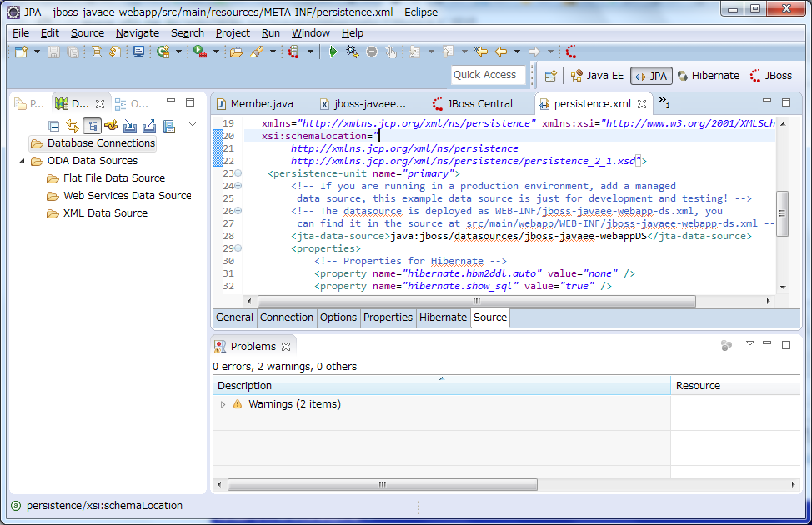Click the New wizard toolbar icon
This screenshot has height=525, width=812.
click(21, 52)
